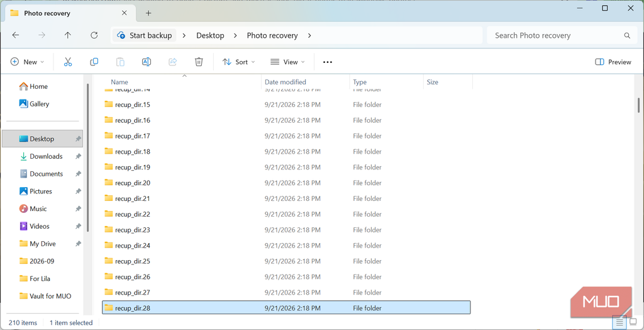Select folder recup_dir.27

(286, 293)
